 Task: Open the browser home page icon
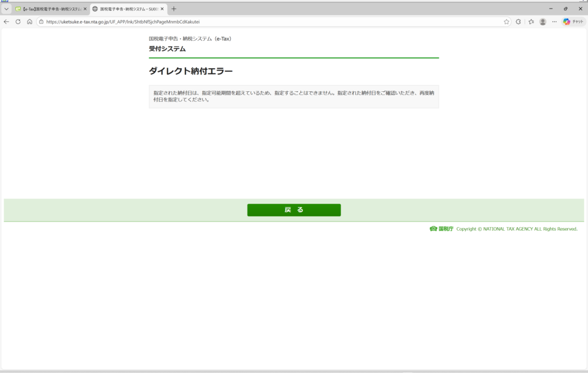[x=29, y=22]
